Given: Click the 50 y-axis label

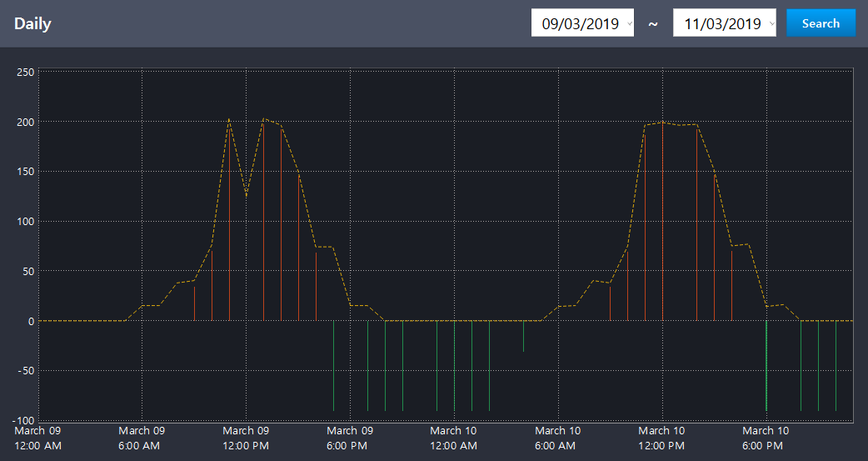Looking at the screenshot, I should pyautogui.click(x=27, y=272).
